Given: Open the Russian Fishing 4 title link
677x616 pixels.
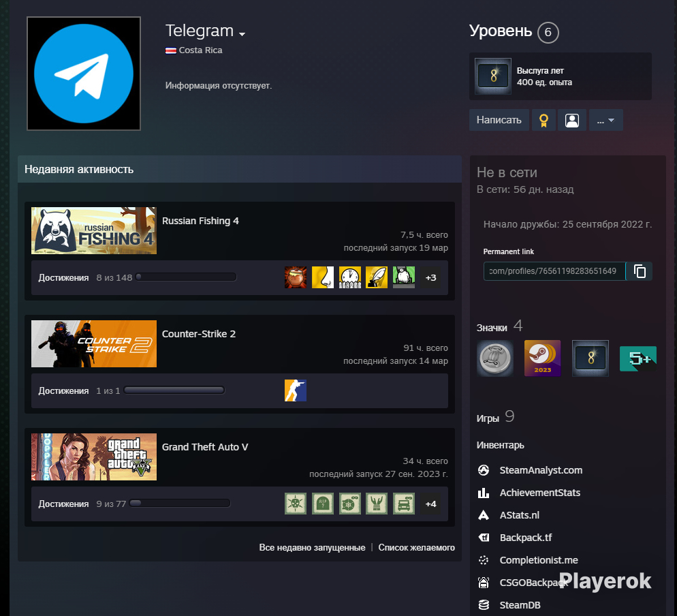Looking at the screenshot, I should coord(200,221).
